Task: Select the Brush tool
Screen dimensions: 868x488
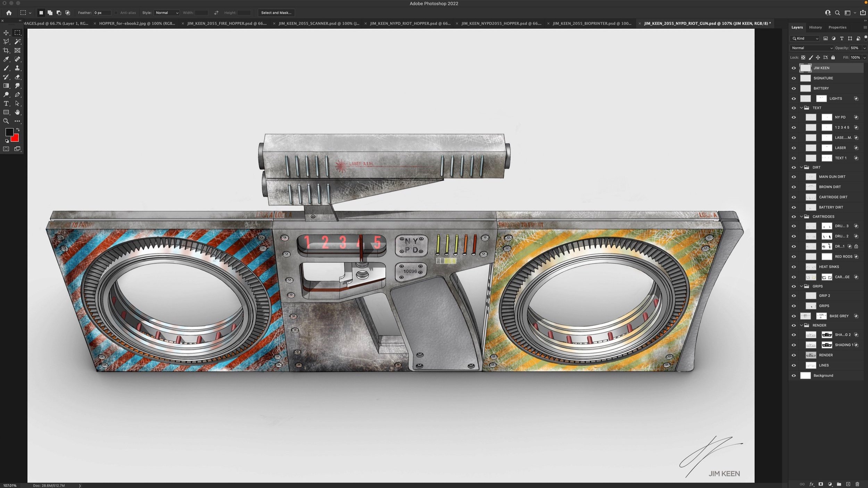Action: coord(6,68)
